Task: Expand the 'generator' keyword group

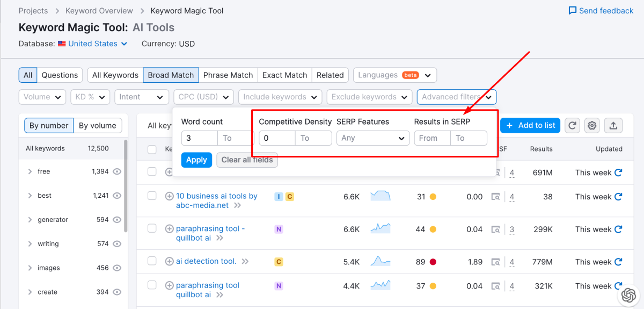Action: [30, 220]
